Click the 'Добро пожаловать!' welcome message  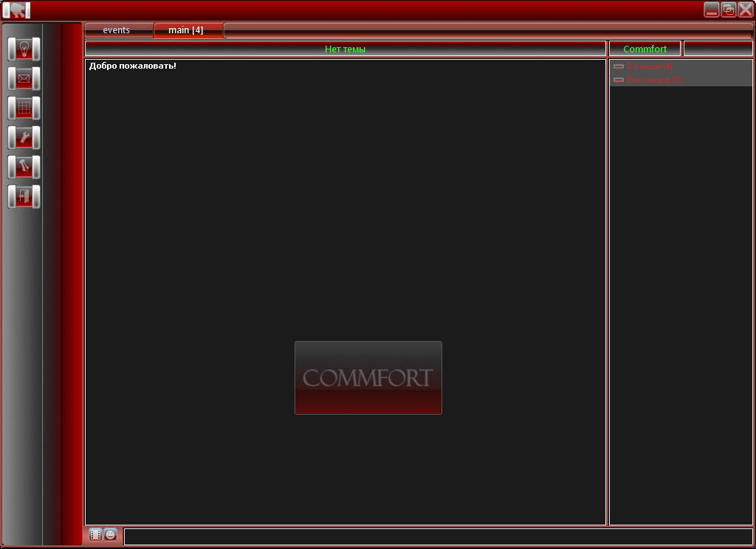pyautogui.click(x=133, y=66)
